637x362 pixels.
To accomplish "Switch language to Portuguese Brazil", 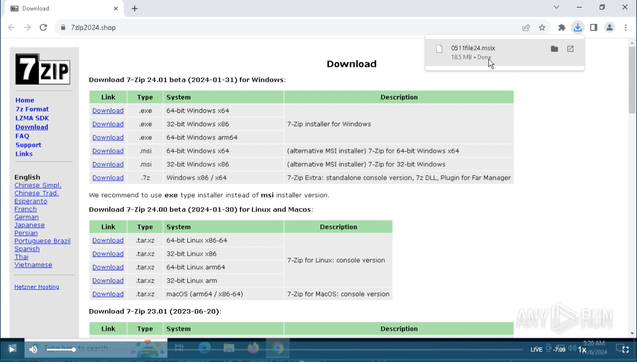I will pos(42,241).
